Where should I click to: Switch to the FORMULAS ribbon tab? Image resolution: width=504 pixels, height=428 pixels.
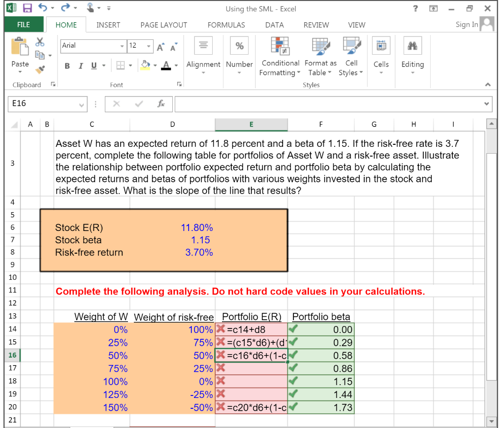tap(226, 25)
